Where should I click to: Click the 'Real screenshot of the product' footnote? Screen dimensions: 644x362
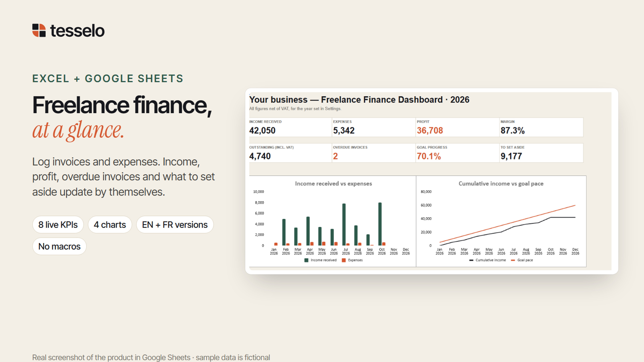pyautogui.click(x=151, y=357)
